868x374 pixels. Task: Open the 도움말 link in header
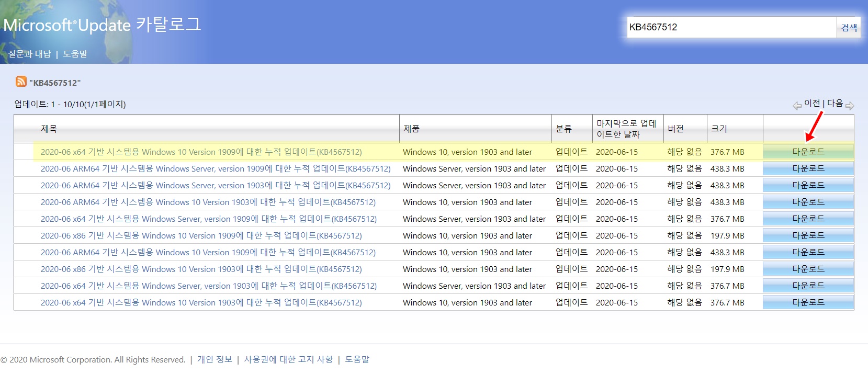[75, 54]
